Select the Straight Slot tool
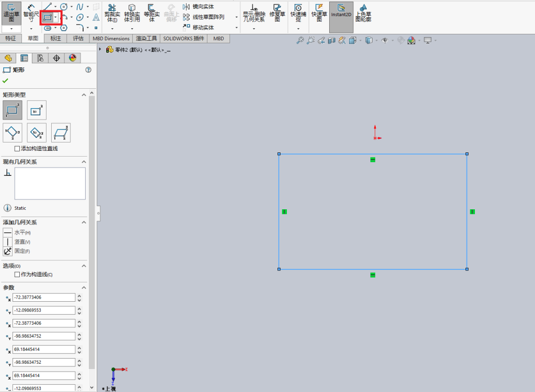535x392 pixels. click(x=48, y=28)
